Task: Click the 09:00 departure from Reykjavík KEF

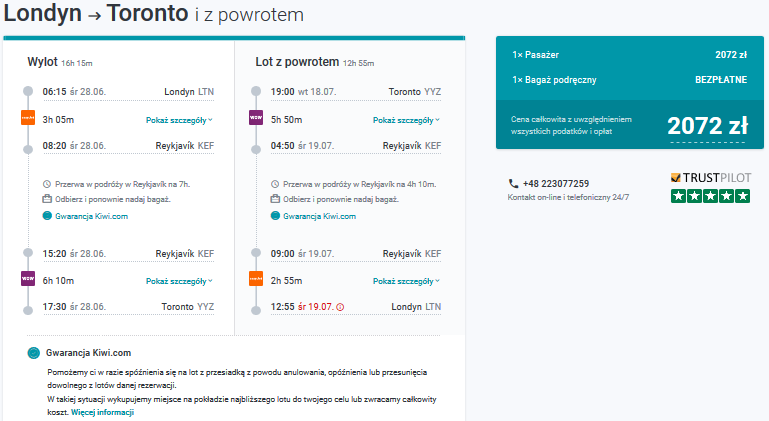Action: pos(356,254)
